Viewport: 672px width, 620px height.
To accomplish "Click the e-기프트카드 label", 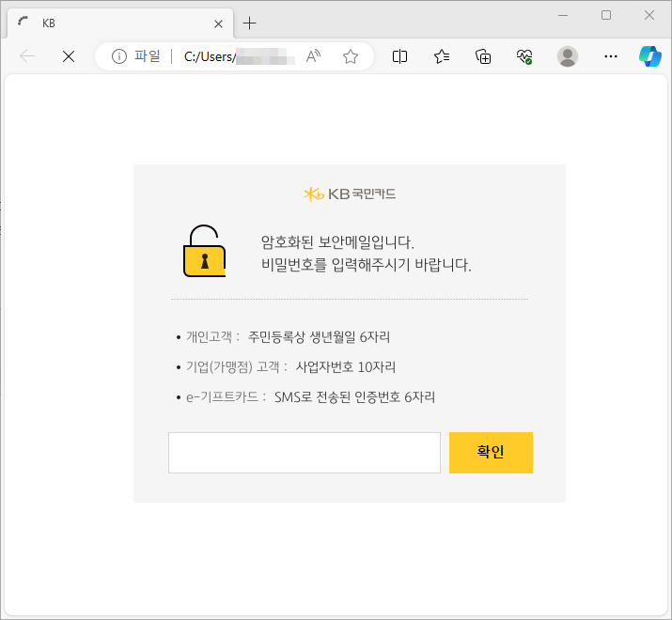I will click(222, 396).
